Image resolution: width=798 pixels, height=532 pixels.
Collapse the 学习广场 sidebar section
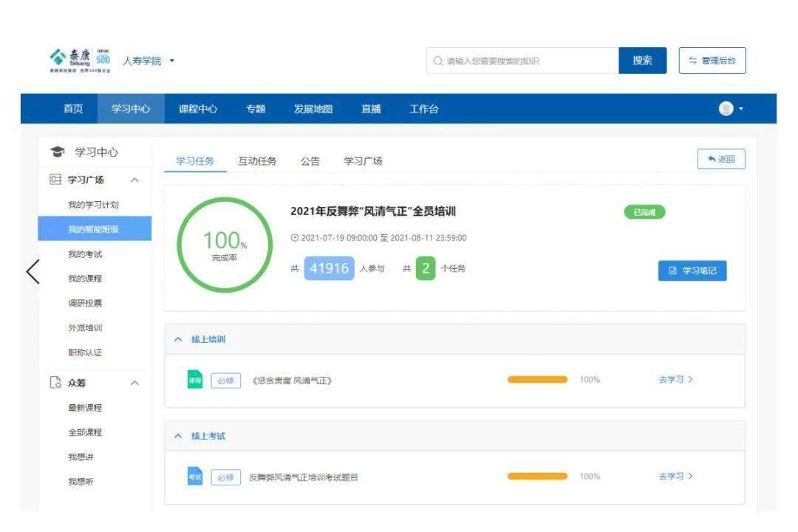click(x=134, y=180)
